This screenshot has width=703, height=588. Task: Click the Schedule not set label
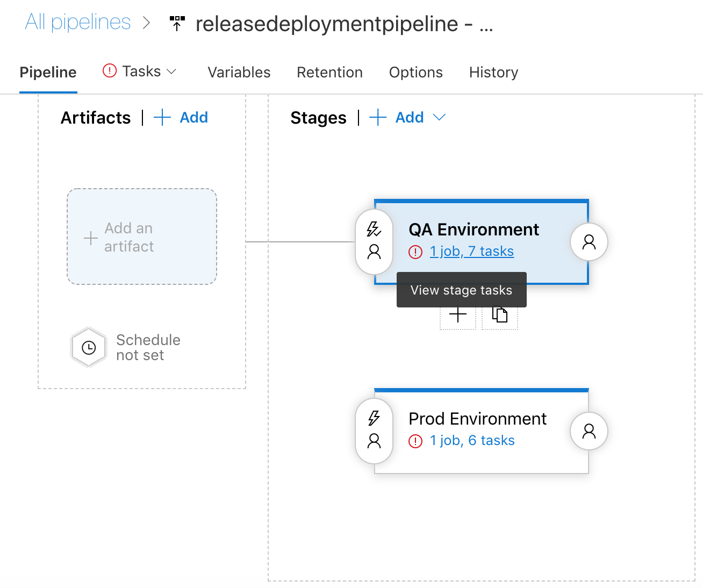pyautogui.click(x=148, y=347)
